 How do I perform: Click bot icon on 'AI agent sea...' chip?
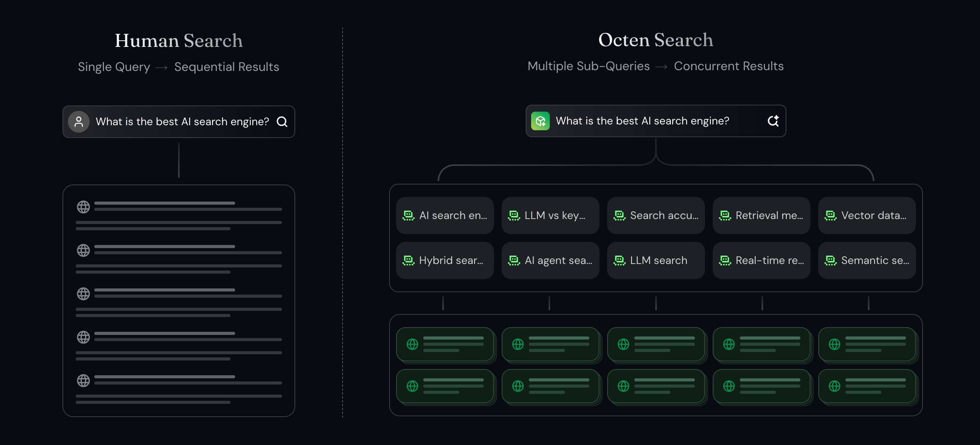514,260
